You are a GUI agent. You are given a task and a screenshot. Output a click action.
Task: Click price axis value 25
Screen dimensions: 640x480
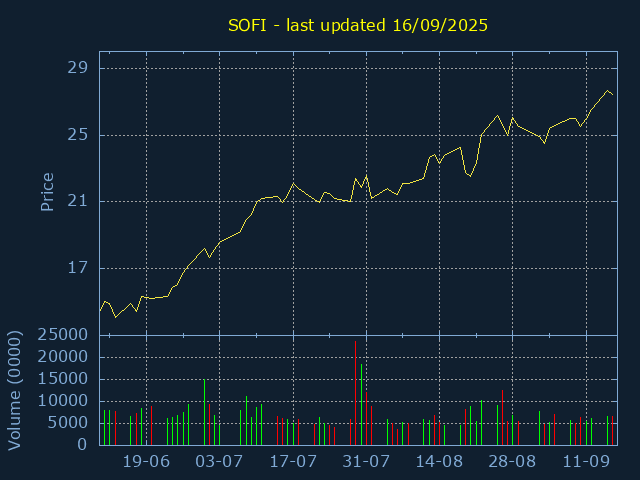pos(78,135)
